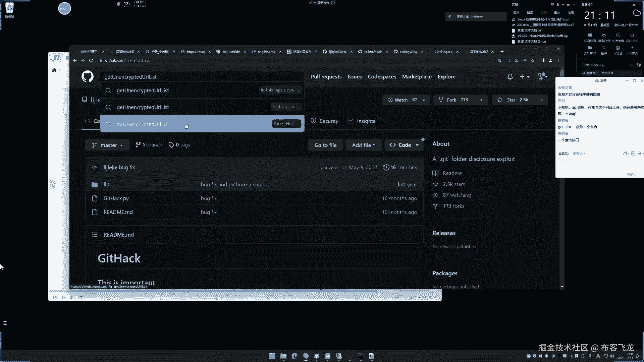The image size is (644, 362).
Task: Open the GitHack.py file link
Action: pyautogui.click(x=116, y=198)
